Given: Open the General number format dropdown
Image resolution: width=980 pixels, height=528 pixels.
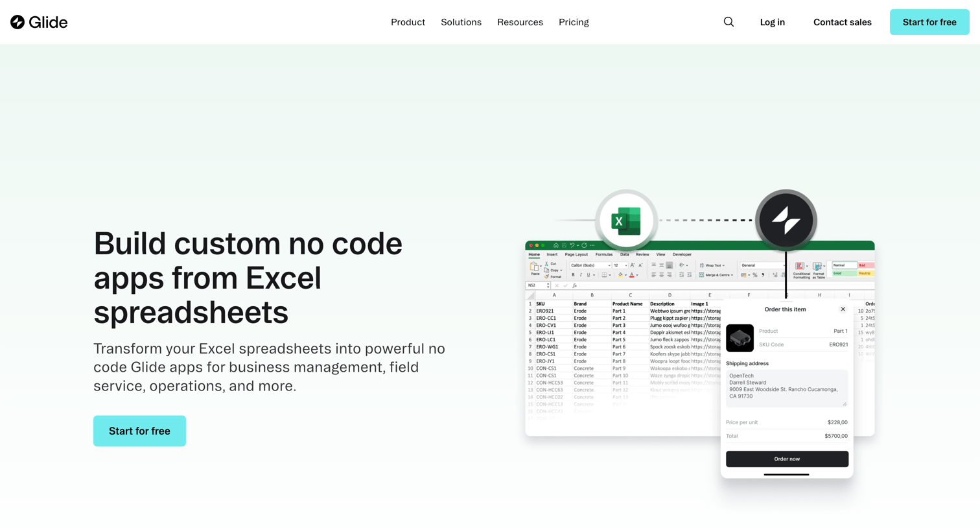Looking at the screenshot, I should [762, 265].
